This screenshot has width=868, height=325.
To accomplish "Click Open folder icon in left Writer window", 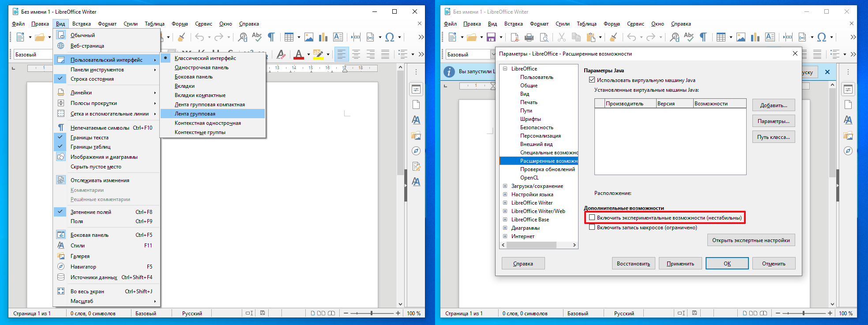I will pos(40,37).
